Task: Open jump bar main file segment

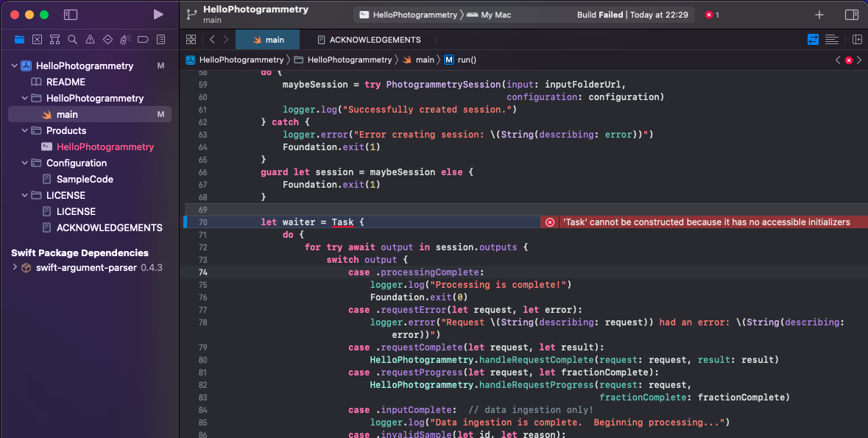Action: tap(418, 60)
